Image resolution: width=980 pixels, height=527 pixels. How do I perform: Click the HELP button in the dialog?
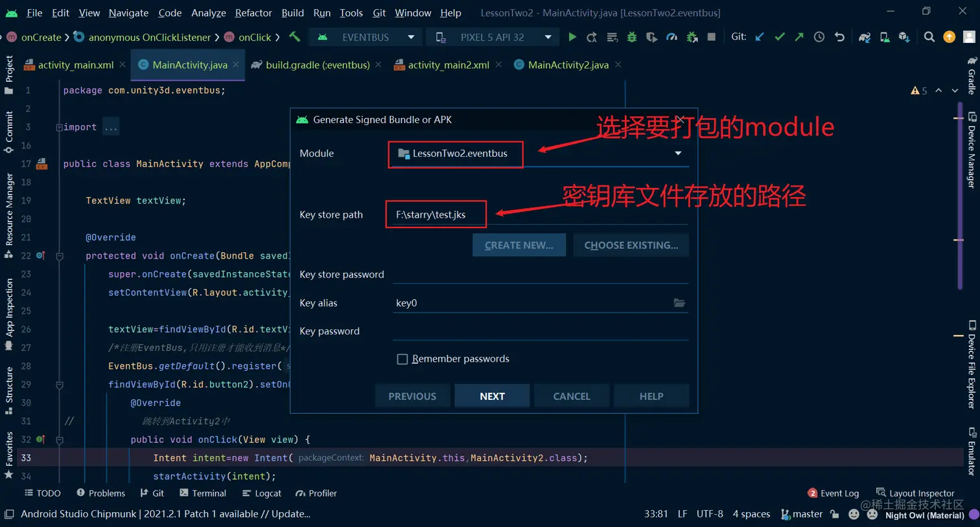(651, 396)
